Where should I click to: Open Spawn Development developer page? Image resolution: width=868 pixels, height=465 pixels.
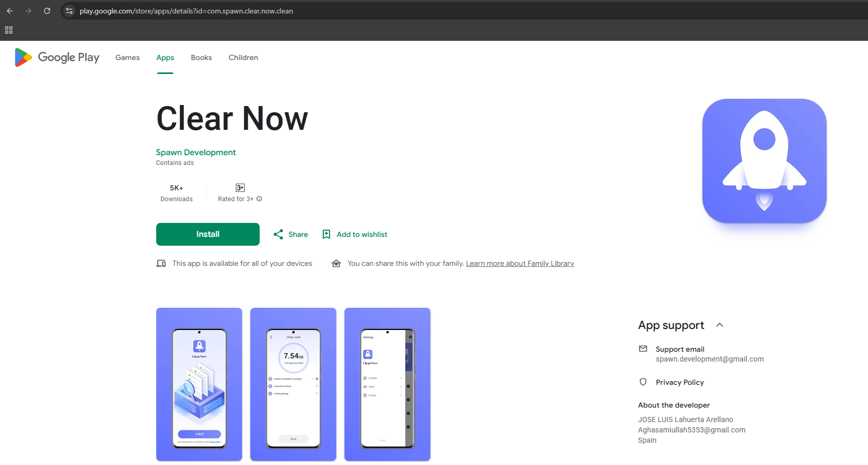point(196,152)
